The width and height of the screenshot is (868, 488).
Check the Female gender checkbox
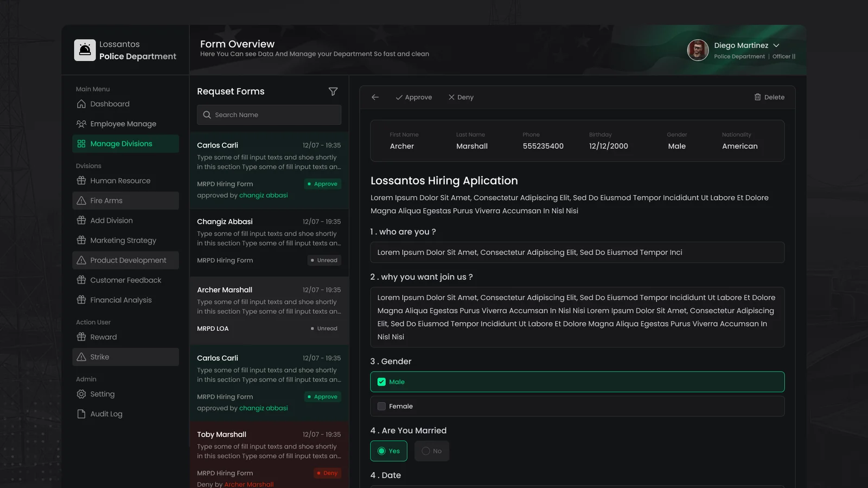381,406
